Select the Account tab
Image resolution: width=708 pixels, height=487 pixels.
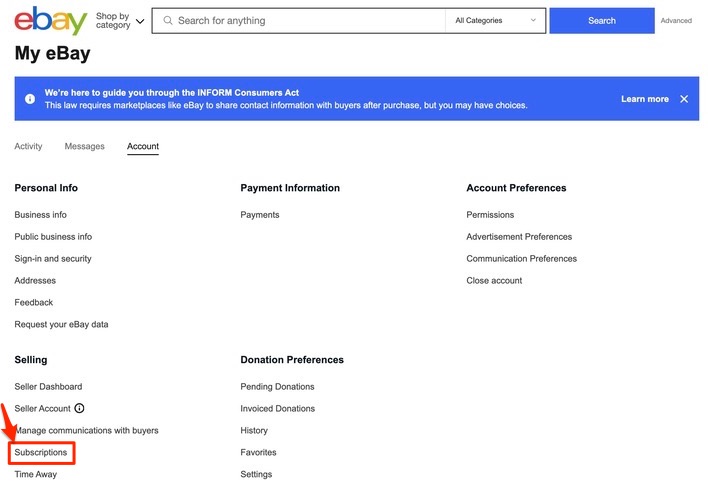143,146
